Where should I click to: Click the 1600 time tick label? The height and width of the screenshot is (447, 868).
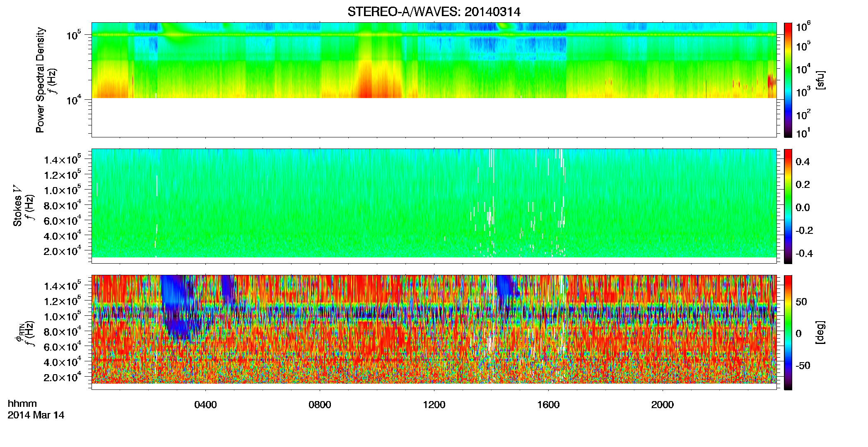click(548, 405)
